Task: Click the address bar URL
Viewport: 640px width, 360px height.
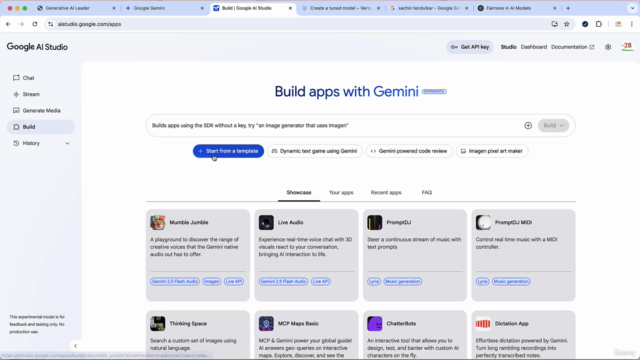Action: [89, 24]
